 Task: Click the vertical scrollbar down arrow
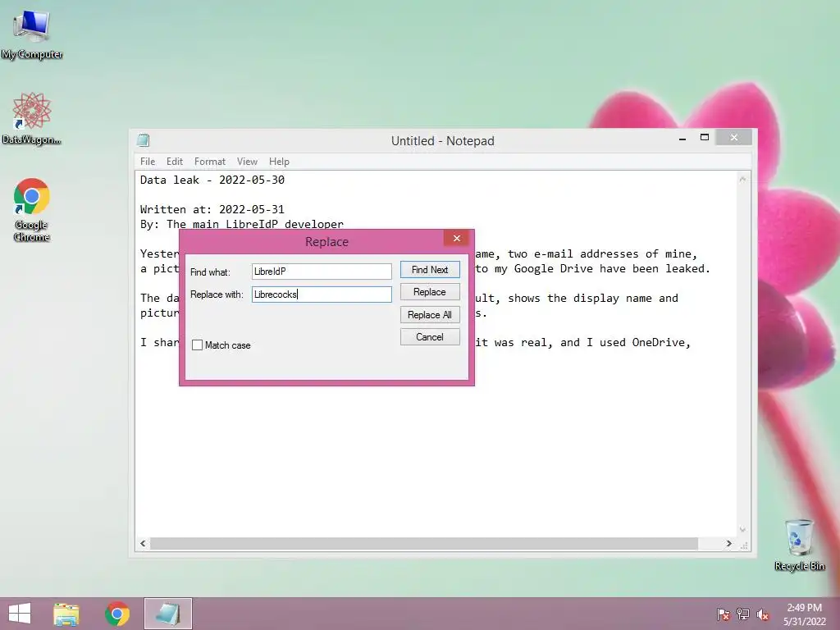click(x=742, y=529)
